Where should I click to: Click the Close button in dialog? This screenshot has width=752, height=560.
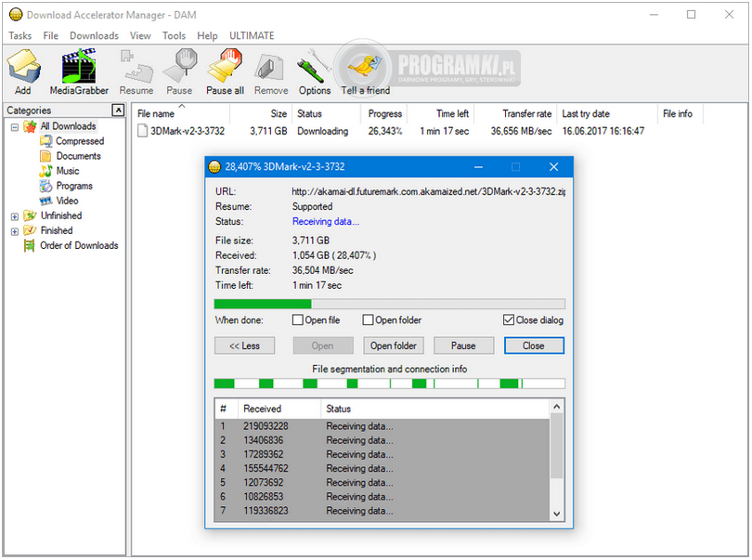pyautogui.click(x=534, y=345)
